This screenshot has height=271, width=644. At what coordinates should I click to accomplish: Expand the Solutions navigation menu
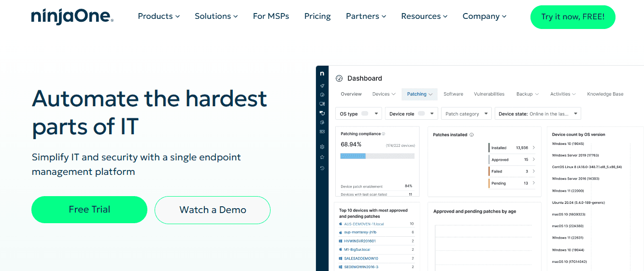[x=216, y=16]
